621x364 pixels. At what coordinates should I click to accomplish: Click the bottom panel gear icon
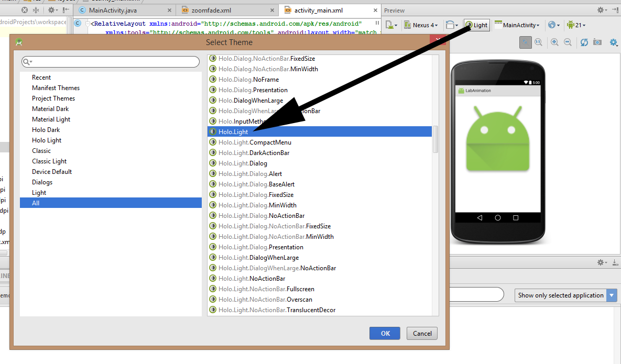tap(602, 262)
